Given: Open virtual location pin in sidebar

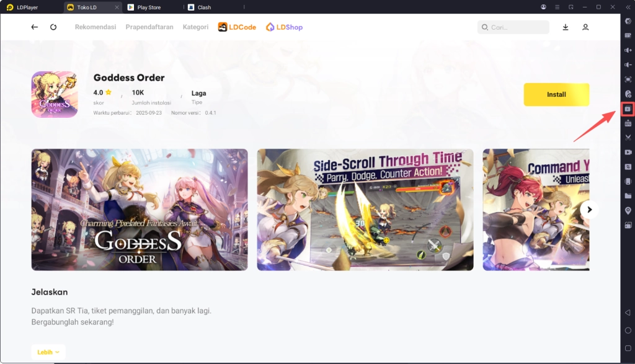Looking at the screenshot, I should click(628, 211).
